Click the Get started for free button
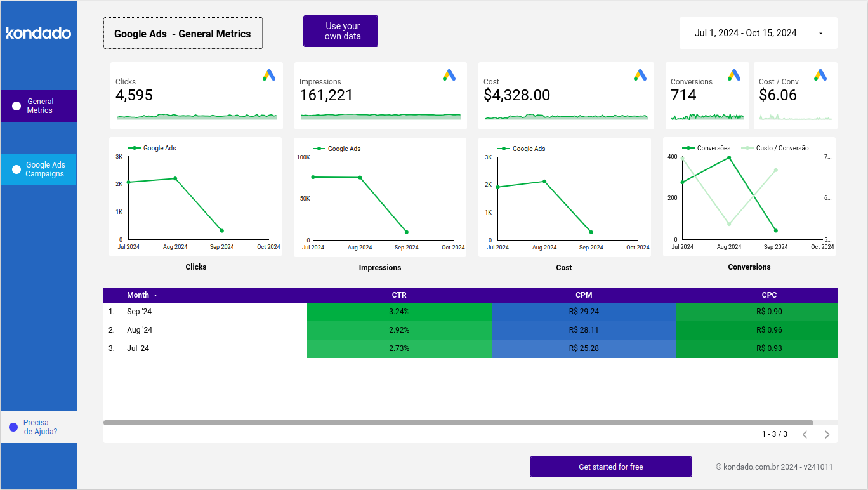The width and height of the screenshot is (868, 490). [x=610, y=467]
